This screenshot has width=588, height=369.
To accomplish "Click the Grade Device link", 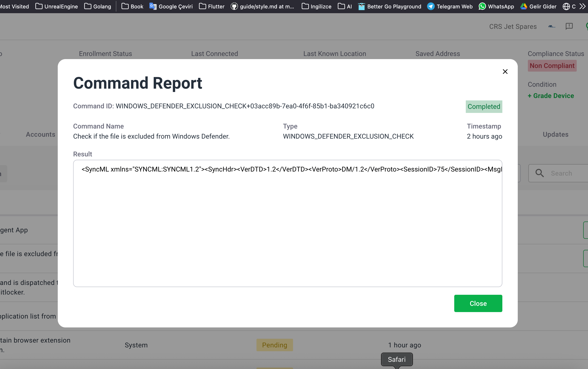I will 551,96.
